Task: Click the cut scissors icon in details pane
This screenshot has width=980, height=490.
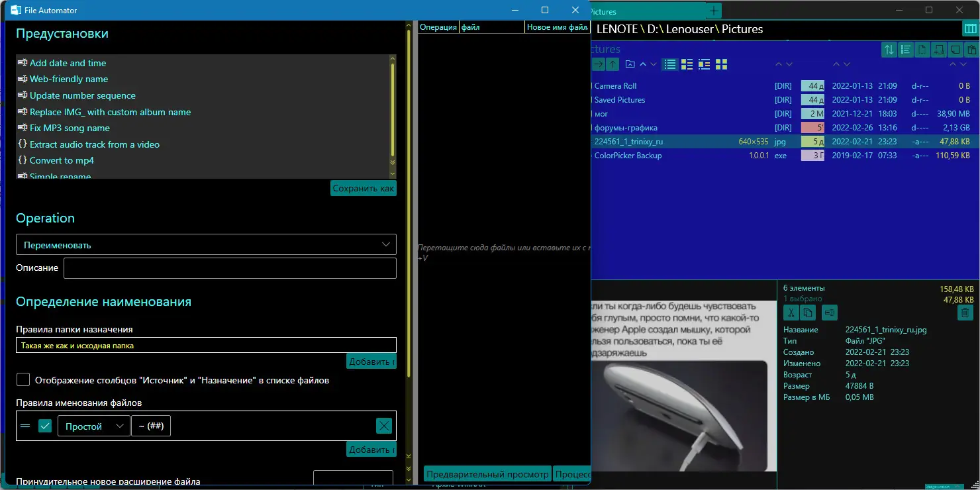Action: pyautogui.click(x=791, y=313)
